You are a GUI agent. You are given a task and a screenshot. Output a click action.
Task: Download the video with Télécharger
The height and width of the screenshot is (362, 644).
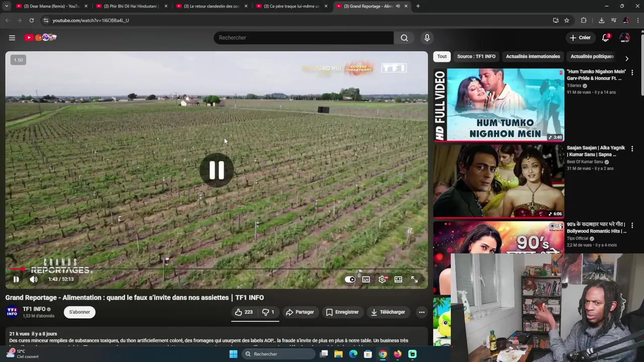point(388,312)
